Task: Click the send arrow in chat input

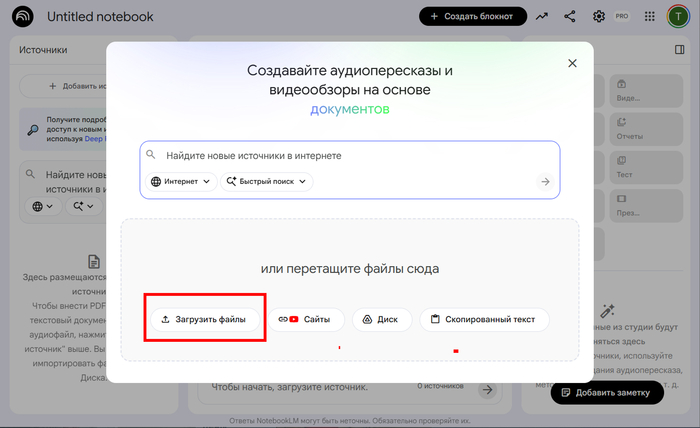Action: click(x=488, y=390)
